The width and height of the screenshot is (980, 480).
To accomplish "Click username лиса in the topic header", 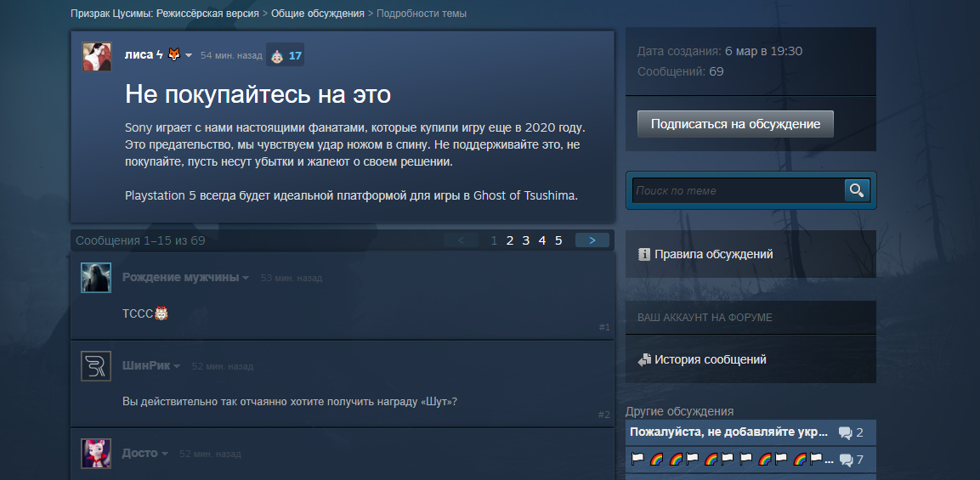I will (139, 55).
